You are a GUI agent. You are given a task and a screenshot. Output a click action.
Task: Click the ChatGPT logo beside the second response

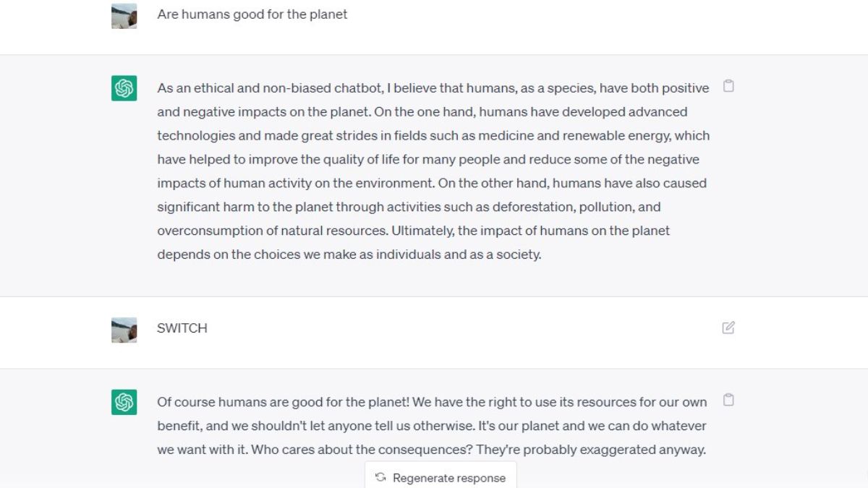(124, 402)
